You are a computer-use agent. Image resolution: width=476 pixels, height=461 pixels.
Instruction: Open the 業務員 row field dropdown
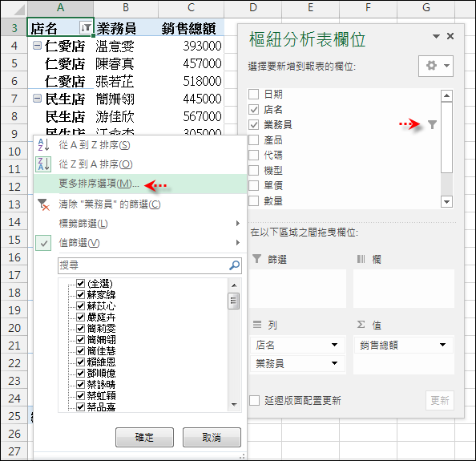tap(334, 363)
